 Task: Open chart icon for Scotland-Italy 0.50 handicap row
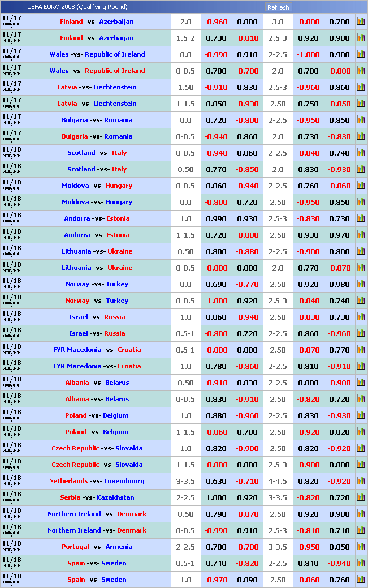pyautogui.click(x=361, y=169)
